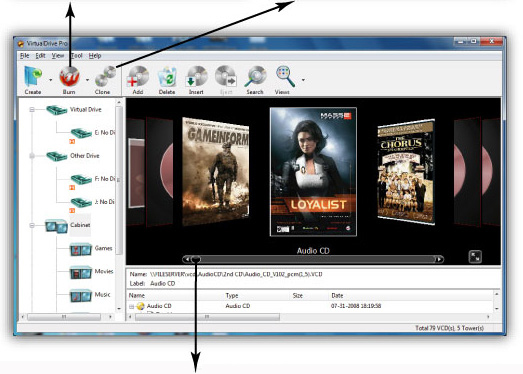Open the Music cabinet folder

[x=102, y=294]
